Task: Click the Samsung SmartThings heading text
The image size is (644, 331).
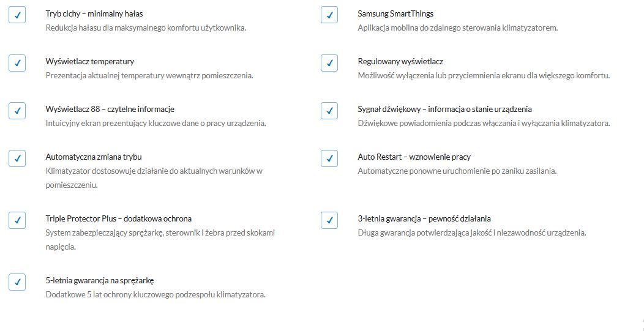Action: pos(395,13)
